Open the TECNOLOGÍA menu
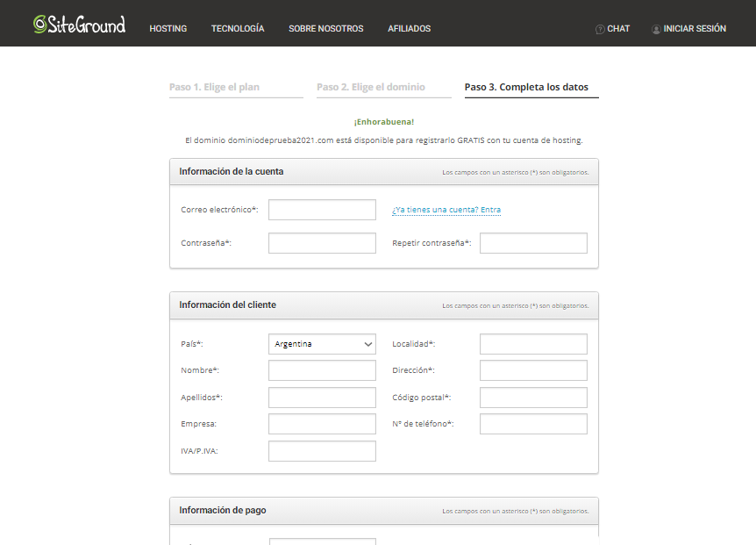The width and height of the screenshot is (756, 545). coord(238,28)
